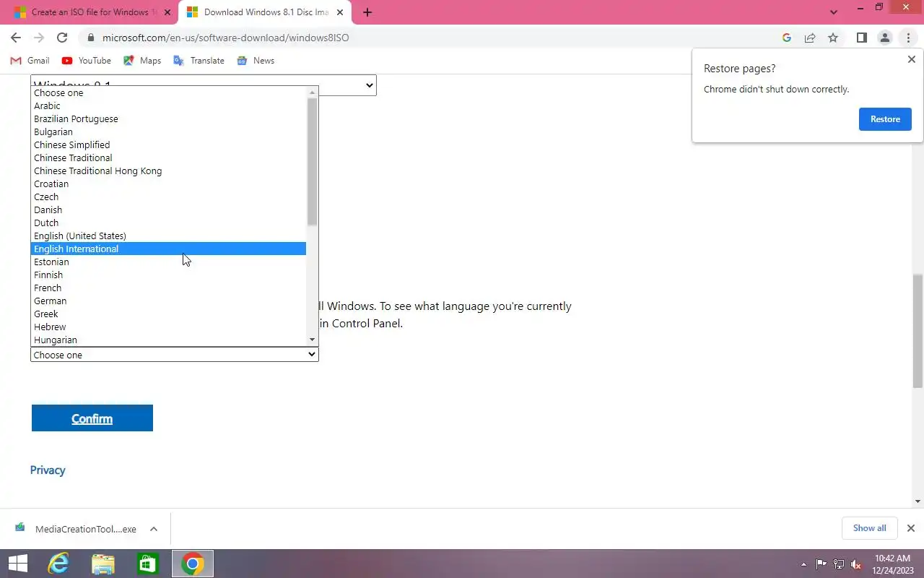This screenshot has height=578, width=924.
Task: Open Google icon in address bar
Action: 787,38
